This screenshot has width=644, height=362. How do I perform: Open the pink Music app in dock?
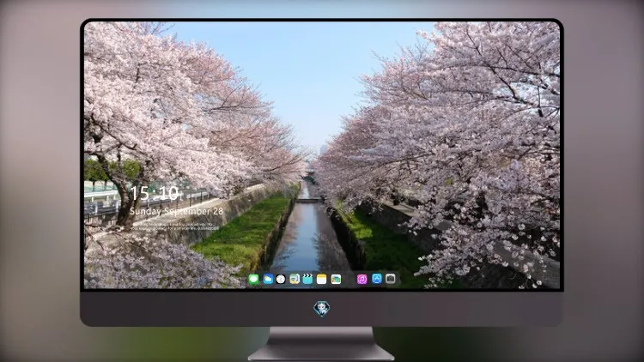point(361,279)
